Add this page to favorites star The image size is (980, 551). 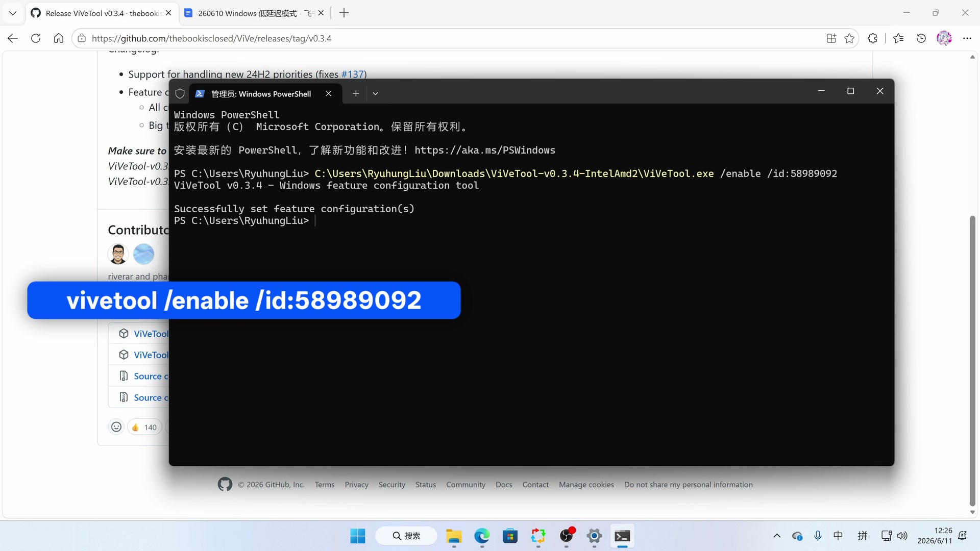pyautogui.click(x=849, y=38)
